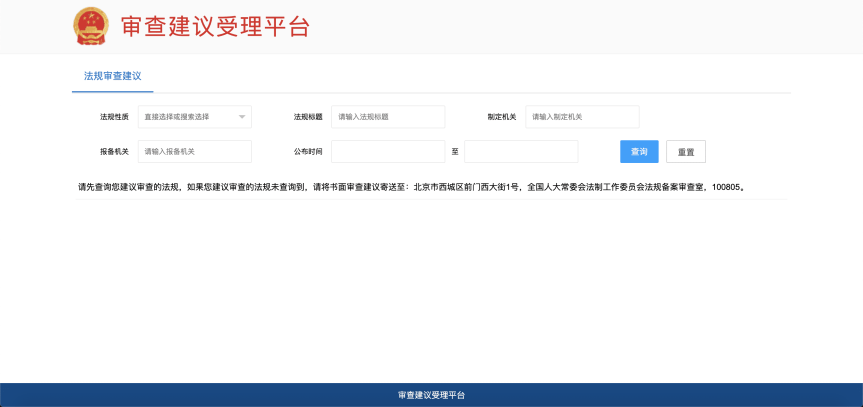Open the end date field after 至
The height and width of the screenshot is (407, 863).
tap(520, 151)
